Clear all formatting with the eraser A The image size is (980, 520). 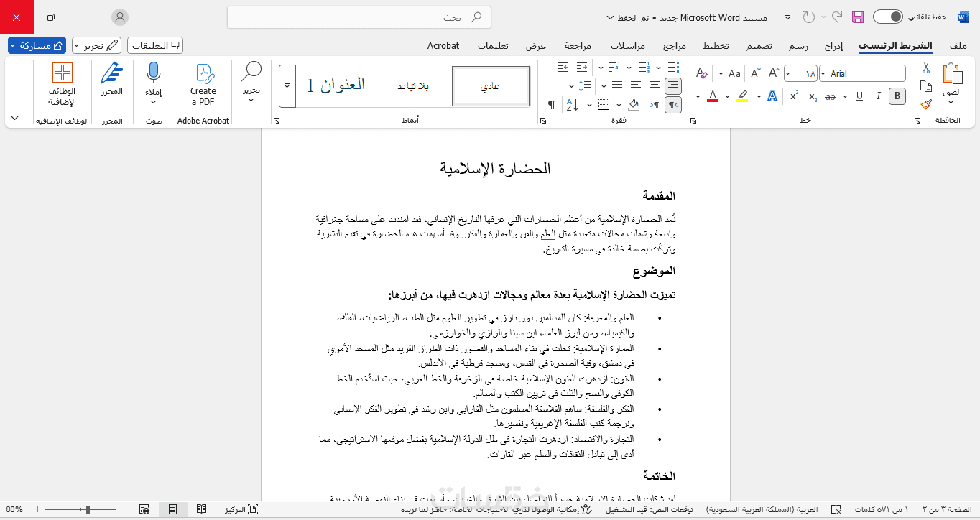click(x=702, y=73)
